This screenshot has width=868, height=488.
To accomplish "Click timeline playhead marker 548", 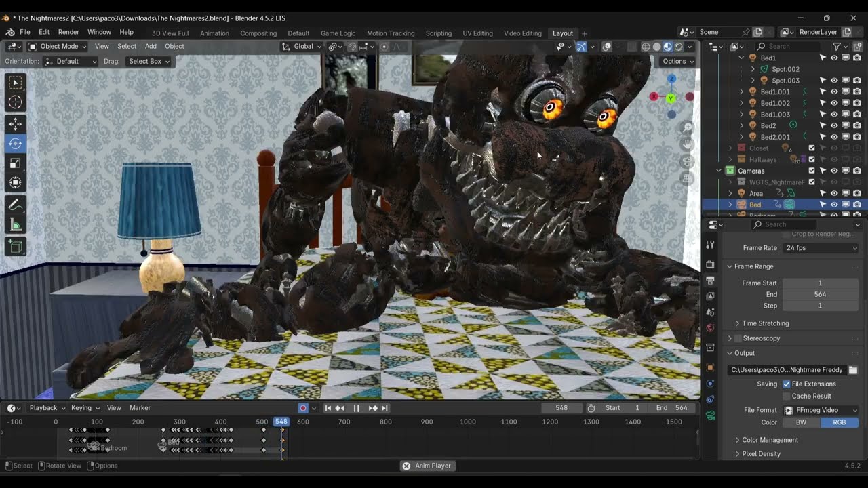I will [x=281, y=422].
